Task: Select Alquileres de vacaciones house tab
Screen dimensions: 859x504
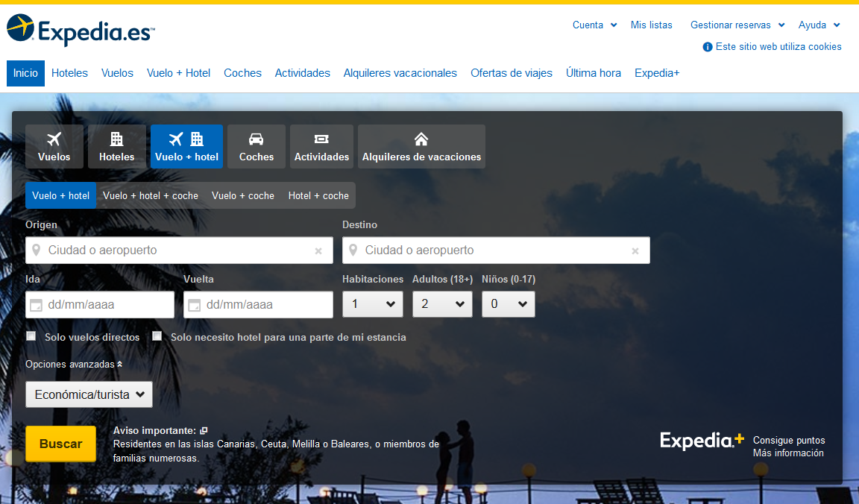Action: [x=421, y=146]
